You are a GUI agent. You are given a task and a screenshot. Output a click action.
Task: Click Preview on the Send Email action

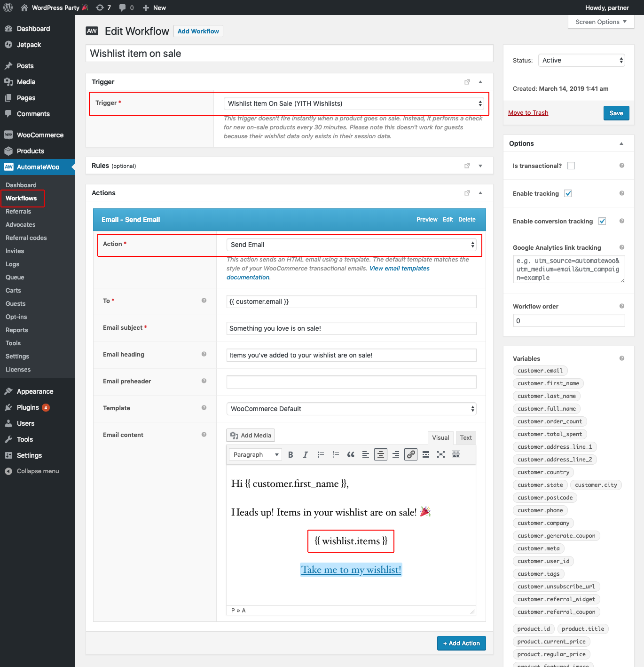(427, 220)
